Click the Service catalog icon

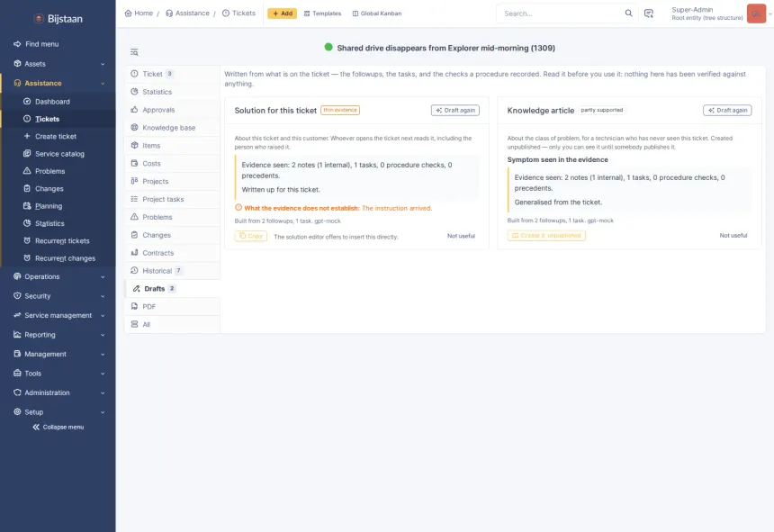[x=27, y=154]
